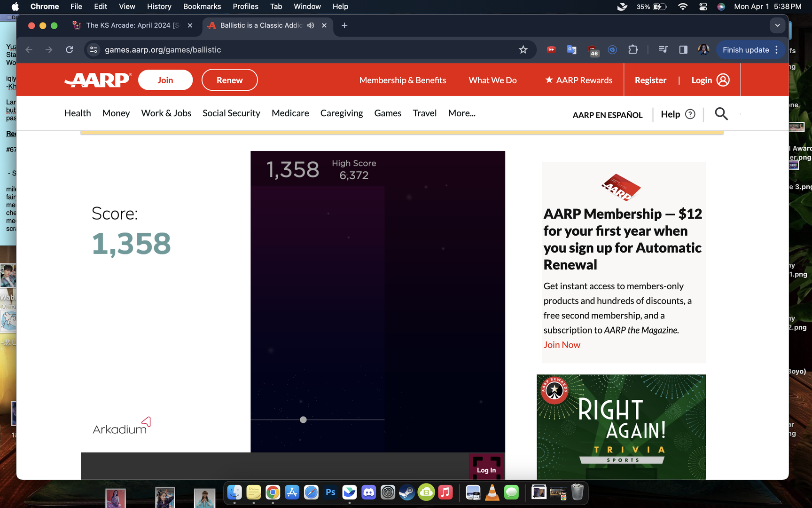The width and height of the screenshot is (812, 508).
Task: Click the Renew button
Action: click(230, 80)
